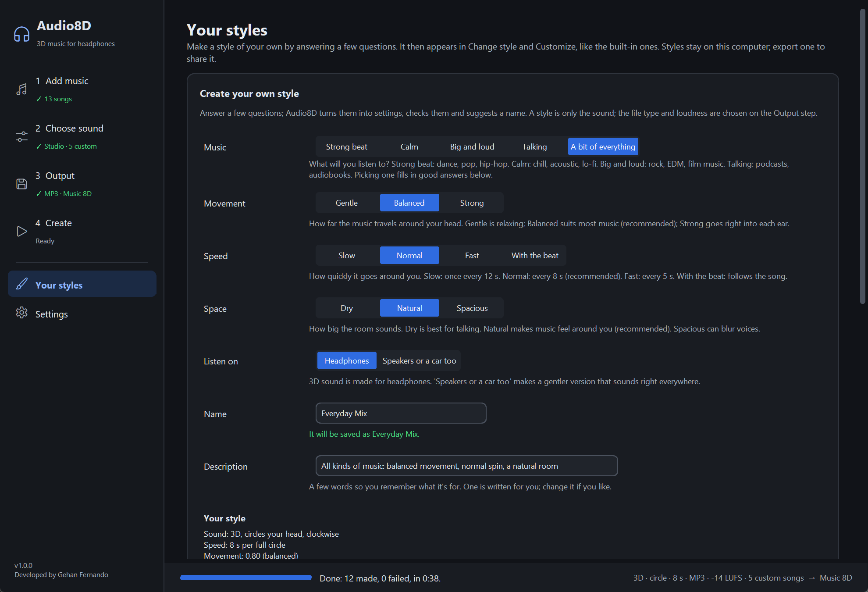Go to step 2 Choose sound
This screenshot has height=592, width=868.
(x=82, y=137)
